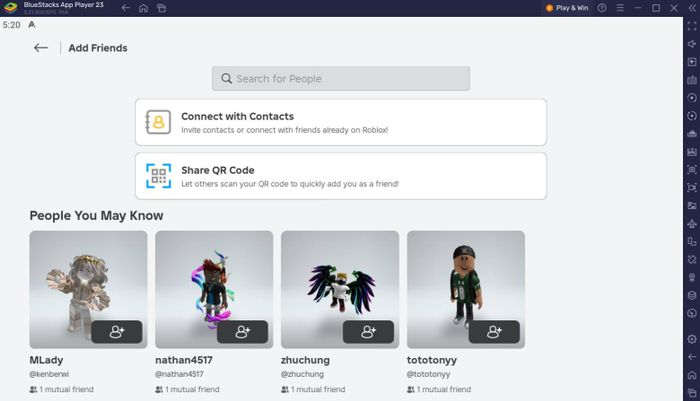Open the BlueStacks hamburger menu
700x401 pixels.
coord(620,8)
